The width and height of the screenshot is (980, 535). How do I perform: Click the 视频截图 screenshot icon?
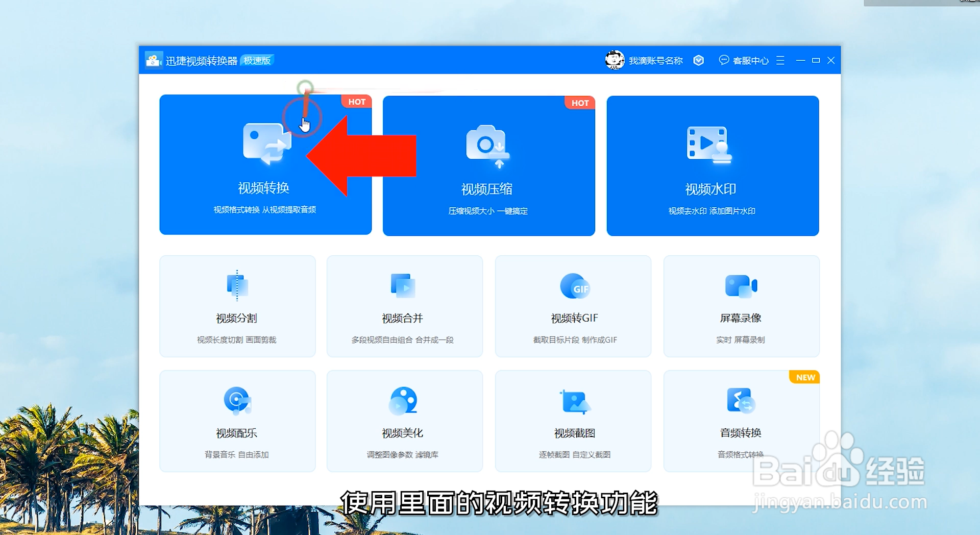575,402
